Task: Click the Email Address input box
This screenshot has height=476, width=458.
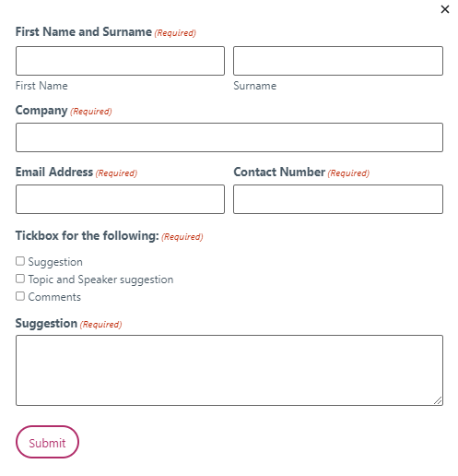Action: 120,199
